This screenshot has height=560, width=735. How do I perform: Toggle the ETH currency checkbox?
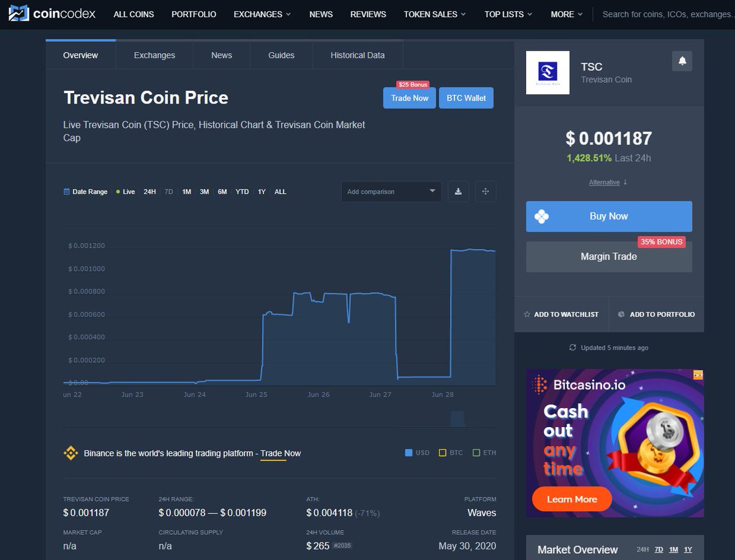point(476,453)
